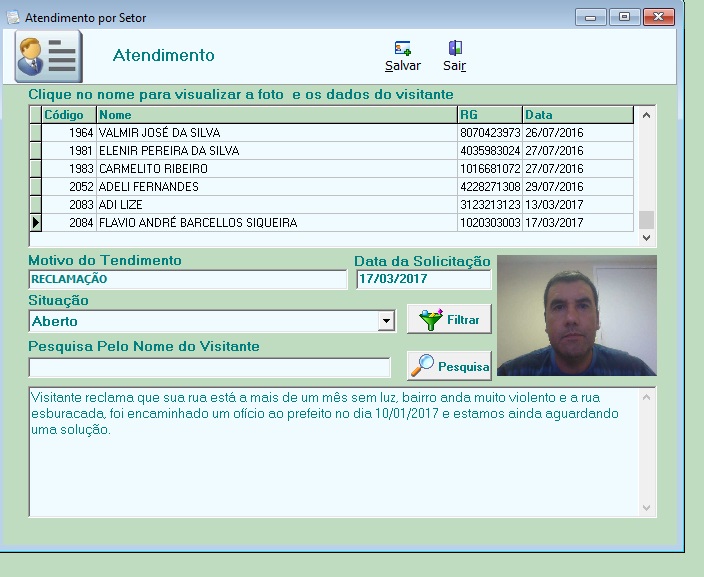Image resolution: width=704 pixels, height=577 pixels.
Task: Click the Sair exit door icon
Action: (x=455, y=48)
